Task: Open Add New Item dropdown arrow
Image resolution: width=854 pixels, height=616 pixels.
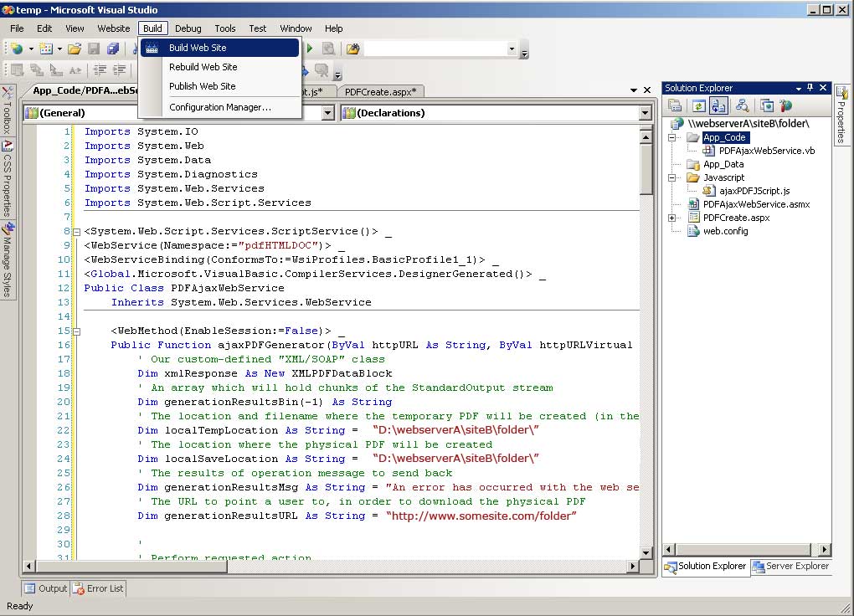Action: (59, 49)
